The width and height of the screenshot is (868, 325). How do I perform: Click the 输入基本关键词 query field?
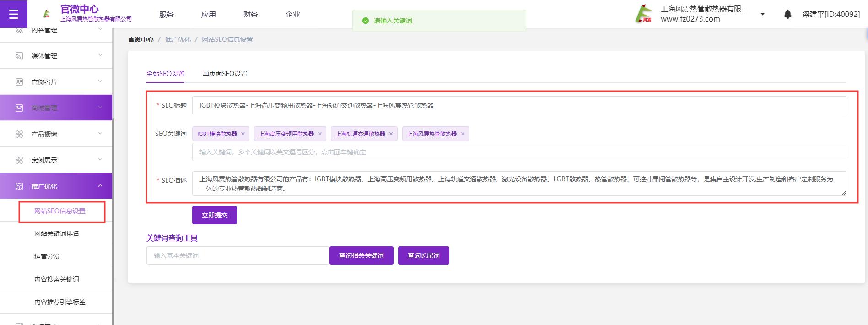[238, 255]
